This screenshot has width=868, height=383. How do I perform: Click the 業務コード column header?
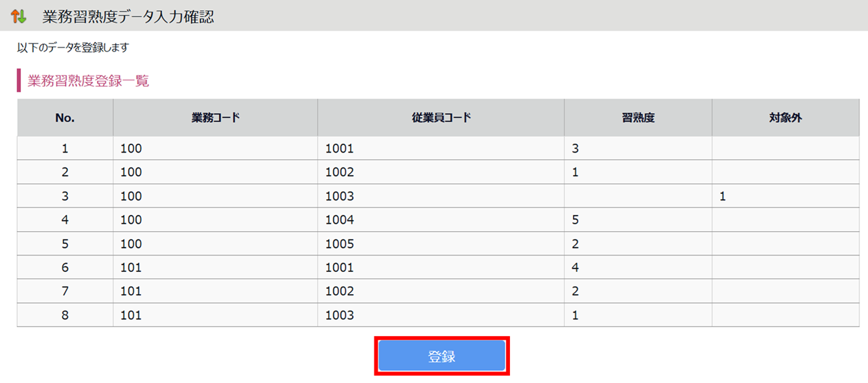coord(215,118)
